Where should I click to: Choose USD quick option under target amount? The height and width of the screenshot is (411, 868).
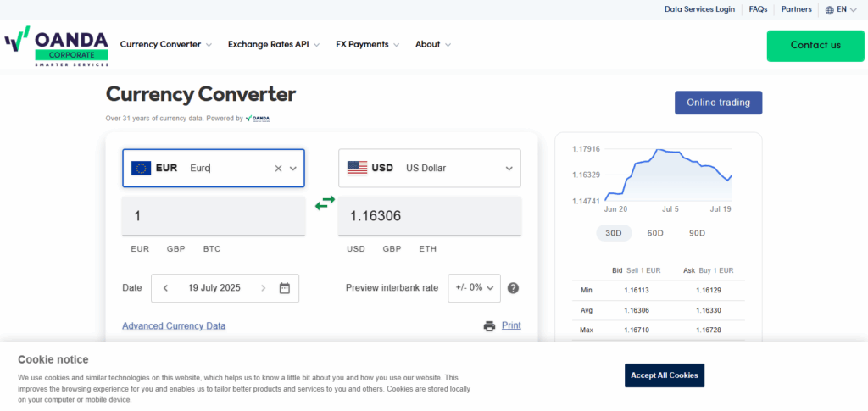pos(356,249)
